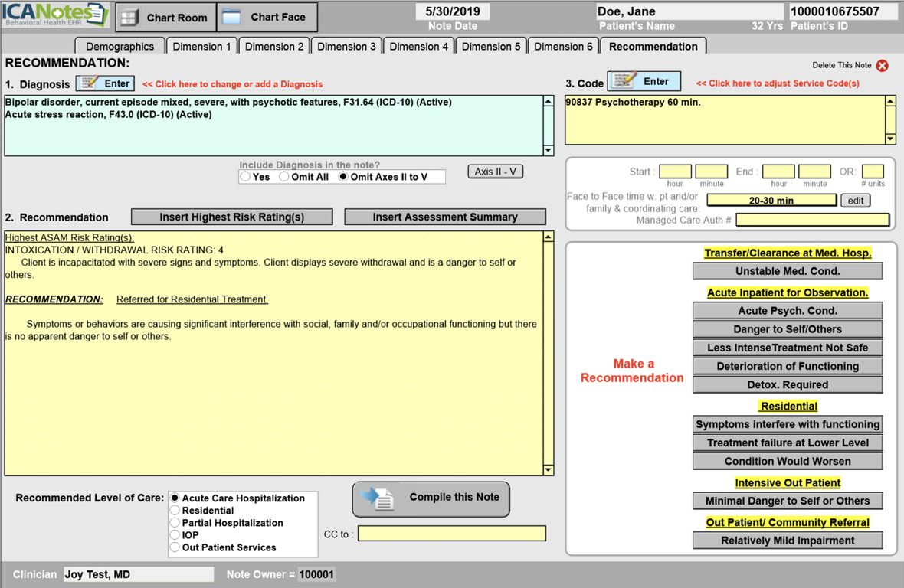Open the Chart Room
The height and width of the screenshot is (588, 904).
[165, 17]
